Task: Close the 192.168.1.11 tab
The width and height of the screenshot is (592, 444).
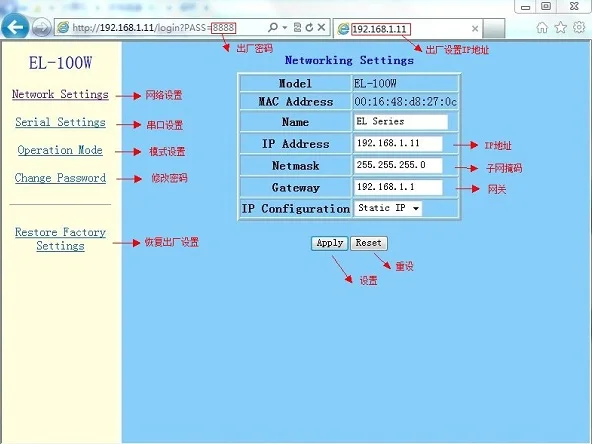Action: pyautogui.click(x=475, y=28)
